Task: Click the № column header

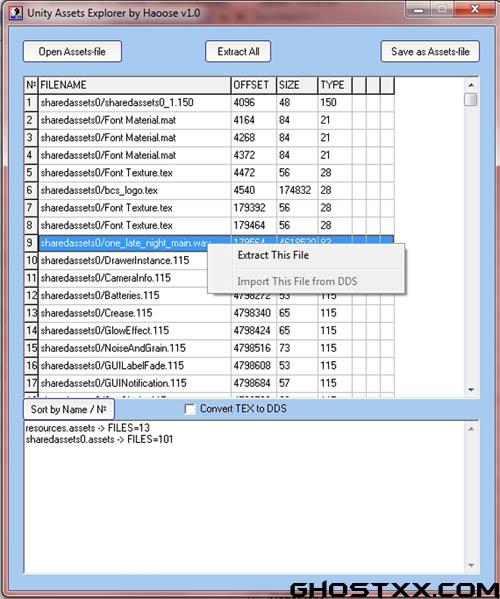Action: (31, 85)
